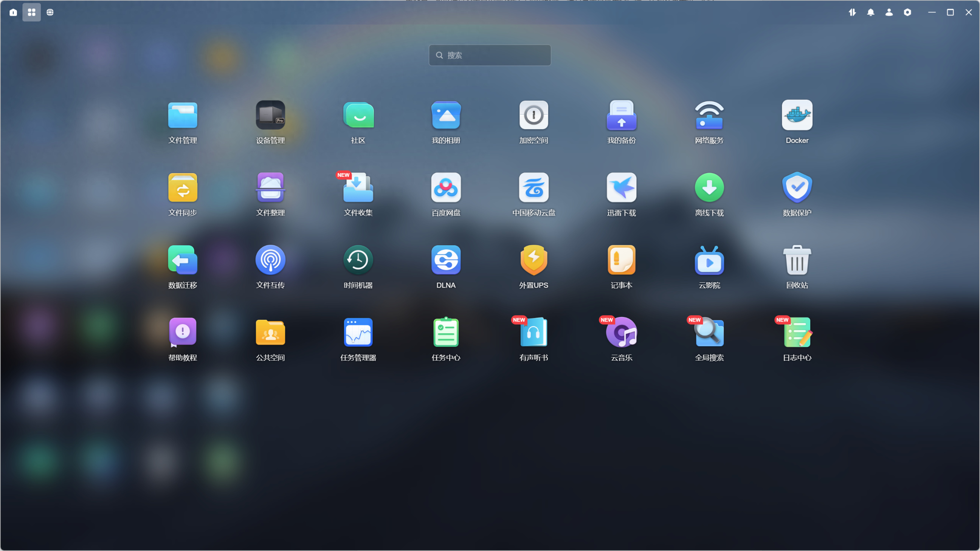Launch 云音乐 music app
This screenshot has height=551, width=980.
pos(621,332)
